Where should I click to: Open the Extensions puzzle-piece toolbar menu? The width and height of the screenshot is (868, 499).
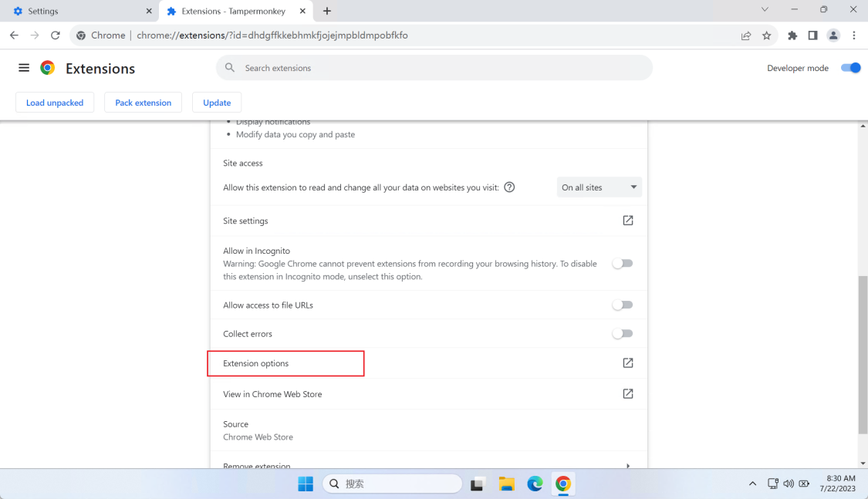click(792, 35)
